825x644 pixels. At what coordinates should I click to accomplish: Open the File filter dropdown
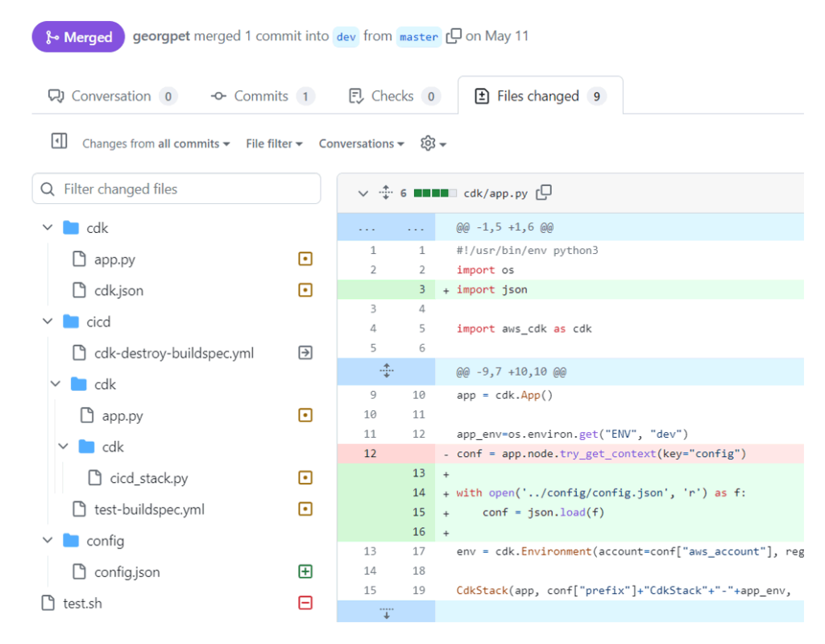[274, 143]
